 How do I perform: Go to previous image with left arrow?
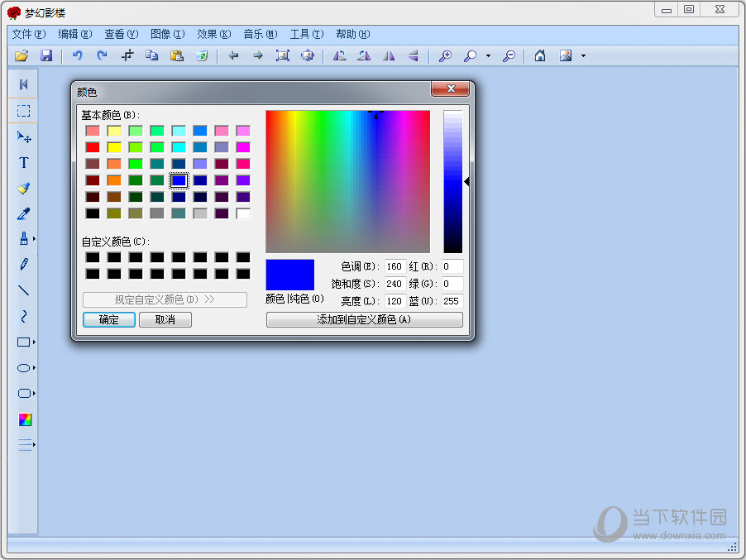pos(233,55)
